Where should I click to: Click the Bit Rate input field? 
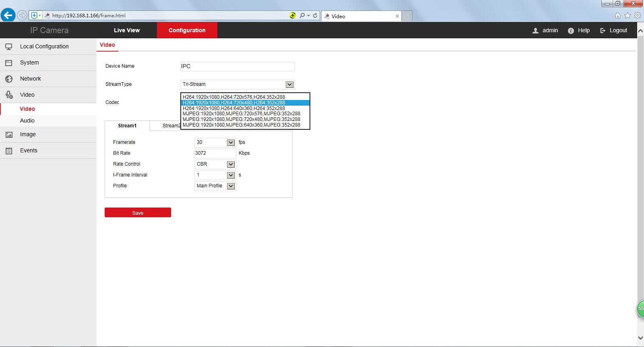215,153
